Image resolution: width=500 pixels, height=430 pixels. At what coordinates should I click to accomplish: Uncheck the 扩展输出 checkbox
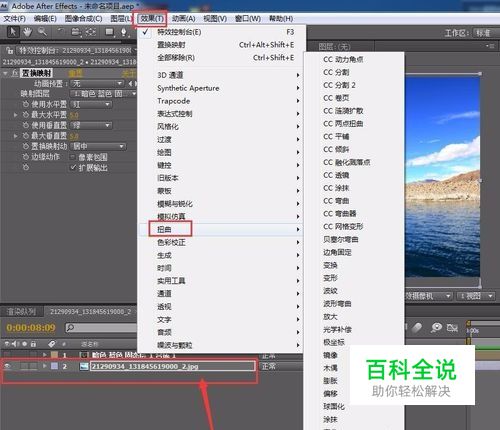pyautogui.click(x=73, y=167)
